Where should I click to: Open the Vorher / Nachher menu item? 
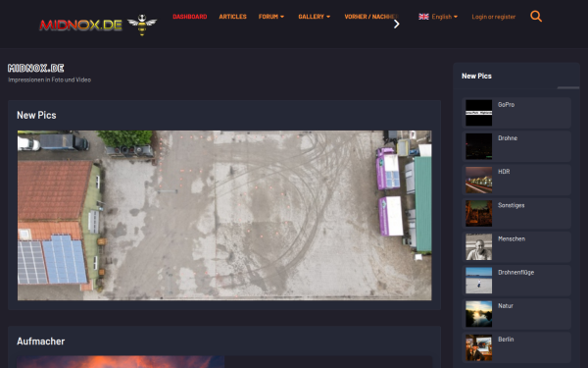[370, 17]
